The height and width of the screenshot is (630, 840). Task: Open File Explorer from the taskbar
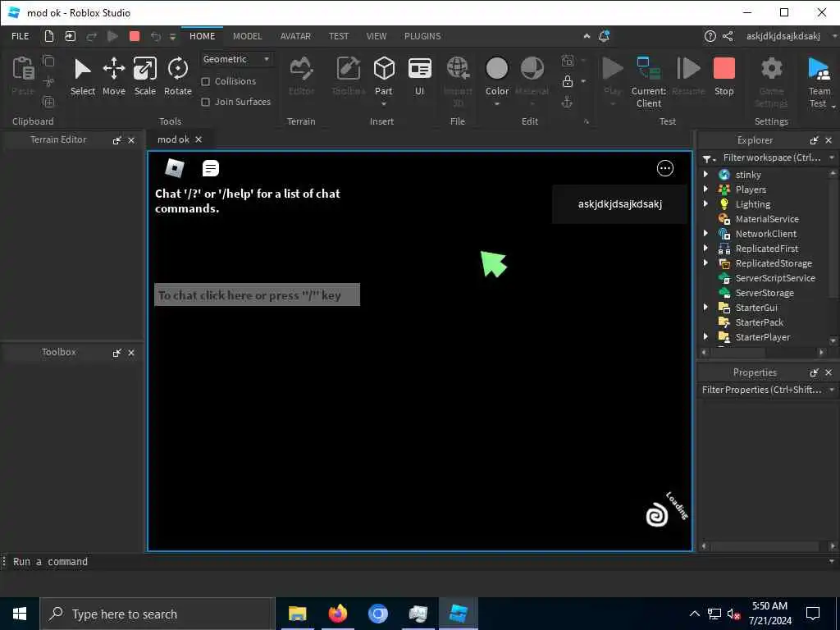[297, 614]
